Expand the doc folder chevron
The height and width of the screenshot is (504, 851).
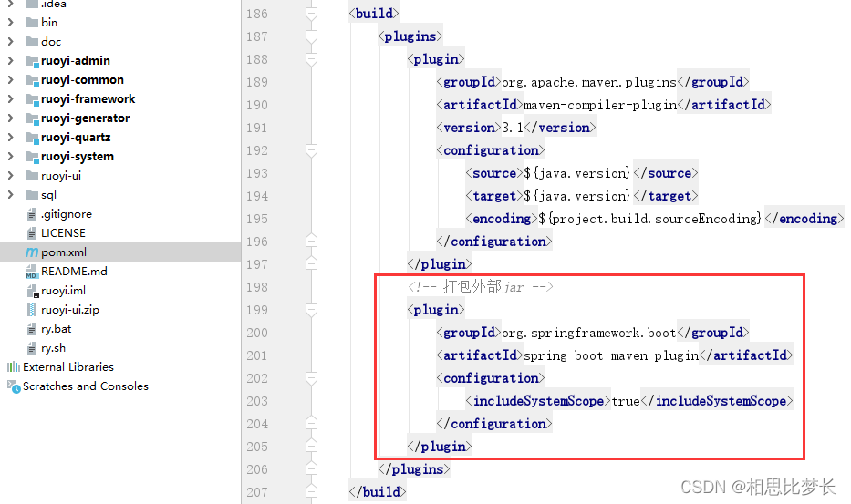[x=10, y=41]
